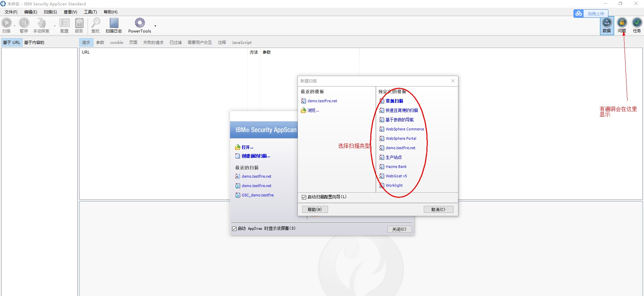644x296 pixels.
Task: Switch to the 注释 tab
Action: 222,43
